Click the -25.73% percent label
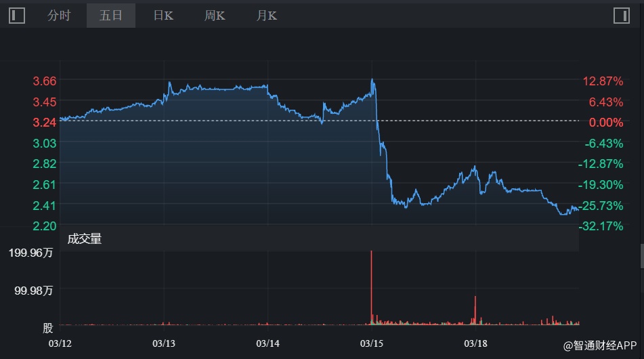Viewport: 644px width, 359px height. coord(601,205)
